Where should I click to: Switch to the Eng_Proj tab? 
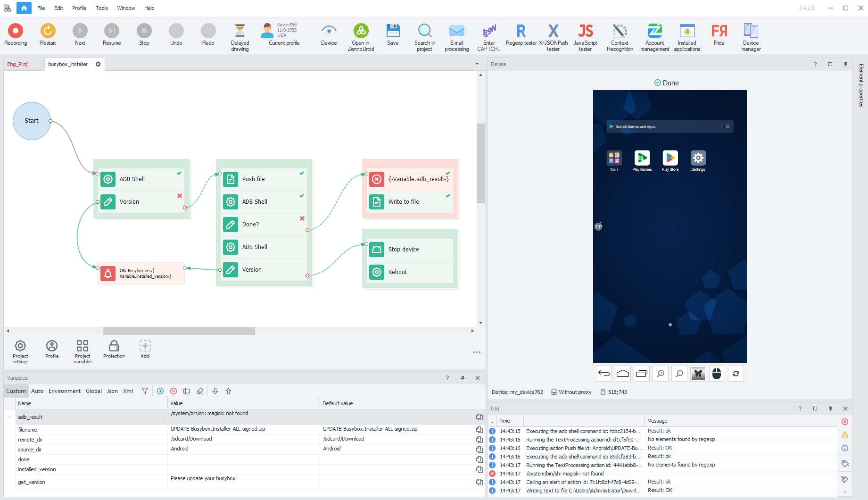(17, 64)
